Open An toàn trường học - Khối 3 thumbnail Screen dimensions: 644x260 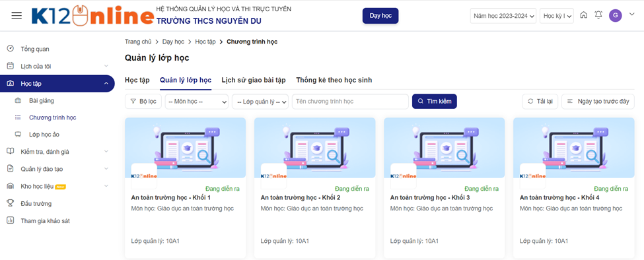click(x=445, y=148)
